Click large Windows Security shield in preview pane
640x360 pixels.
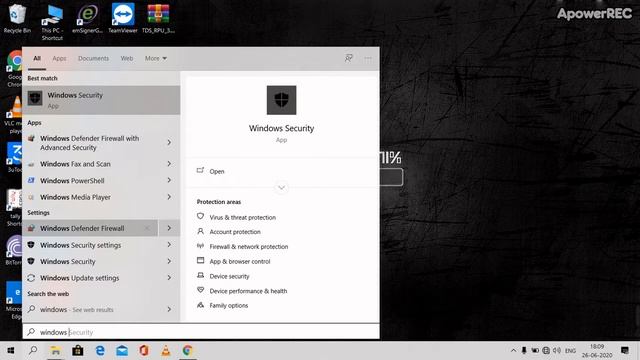[282, 100]
